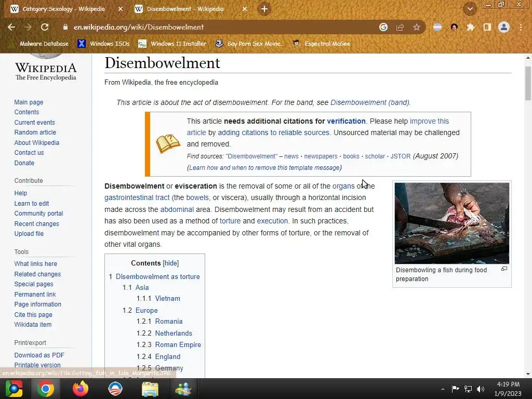Open the striped flag extension icon
The height and width of the screenshot is (399, 532).
click(437, 27)
